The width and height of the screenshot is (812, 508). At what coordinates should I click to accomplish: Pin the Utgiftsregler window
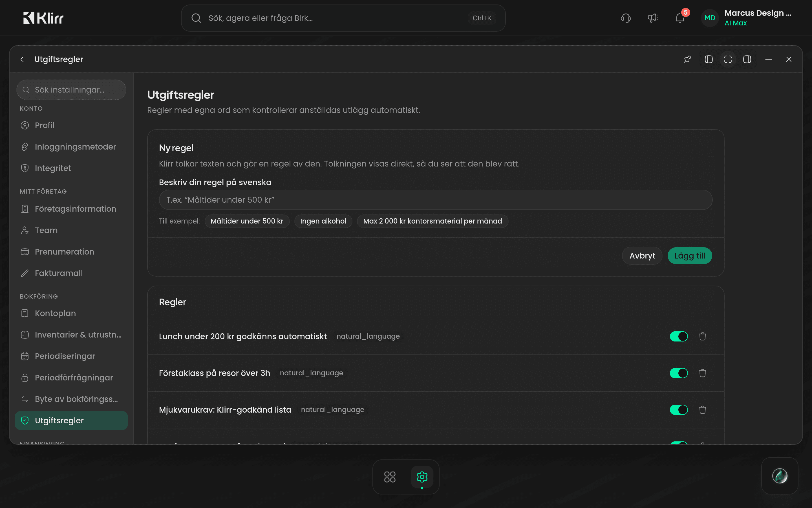coord(687,59)
